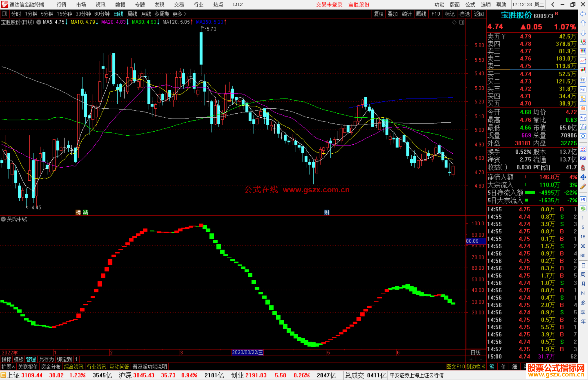588x380 pixels.
Task: Click the blue four-way move arrows icon
Action: point(583,177)
